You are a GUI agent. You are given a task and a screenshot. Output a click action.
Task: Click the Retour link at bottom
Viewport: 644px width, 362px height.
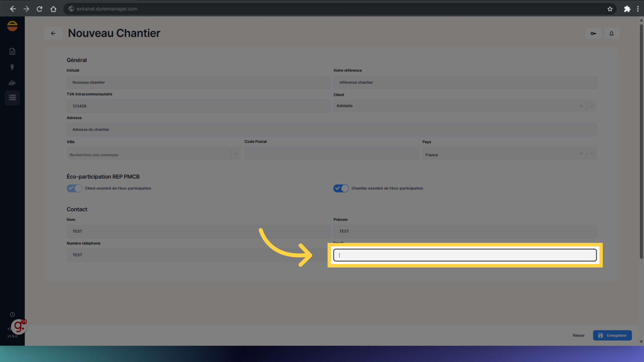coord(579,335)
